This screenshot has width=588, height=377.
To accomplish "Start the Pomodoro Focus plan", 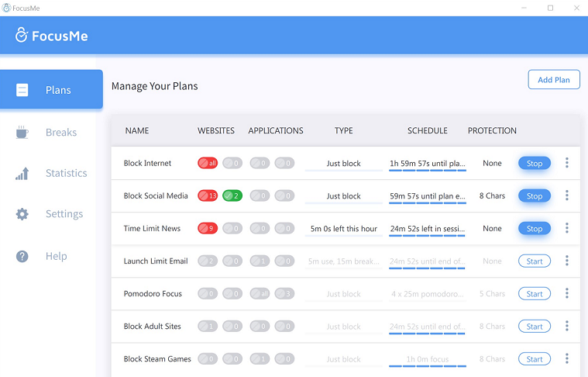I will point(535,294).
